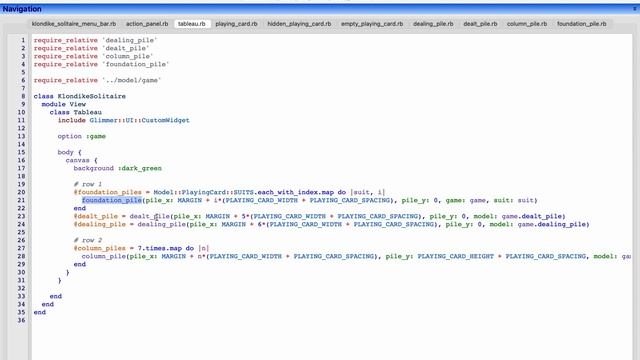Click '@foundation_piles' variable on line 20
Screen dimensions: 640x360
(x=108, y=192)
